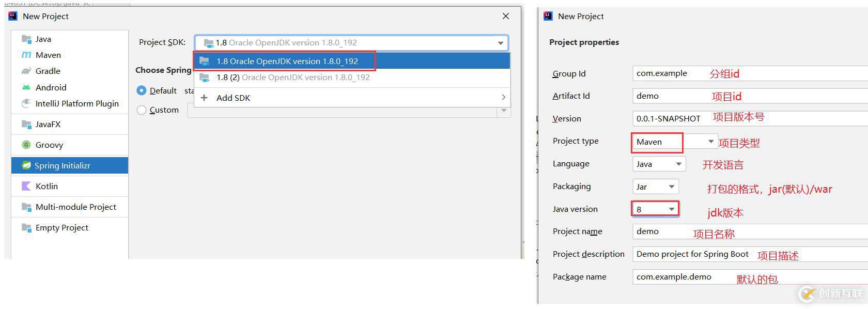868x309 pixels.
Task: Select Add SDK menu entry
Action: coord(352,98)
